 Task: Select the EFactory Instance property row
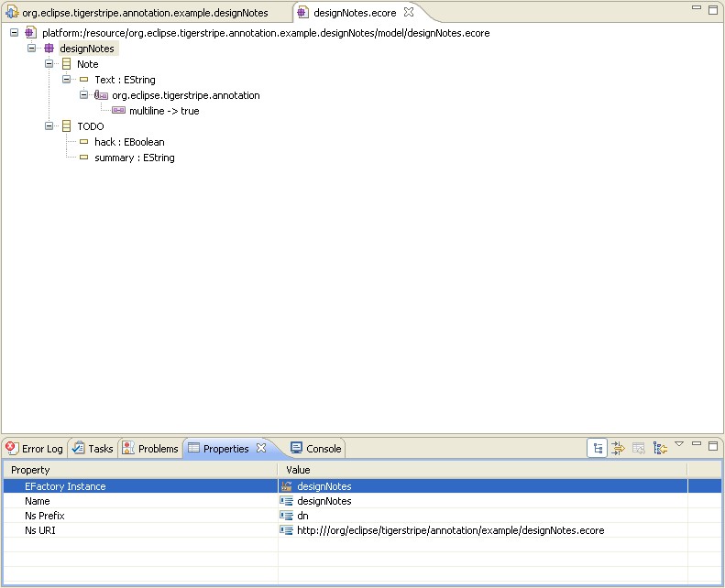[x=362, y=486]
